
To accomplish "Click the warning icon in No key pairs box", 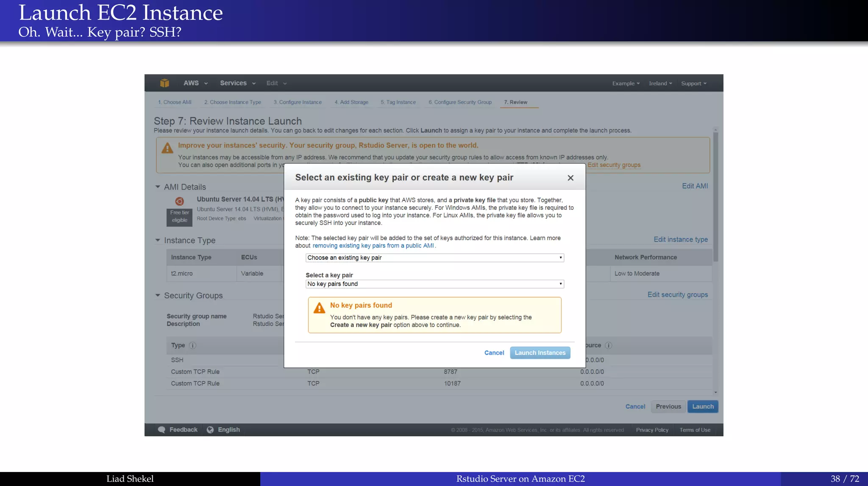I will pyautogui.click(x=319, y=308).
